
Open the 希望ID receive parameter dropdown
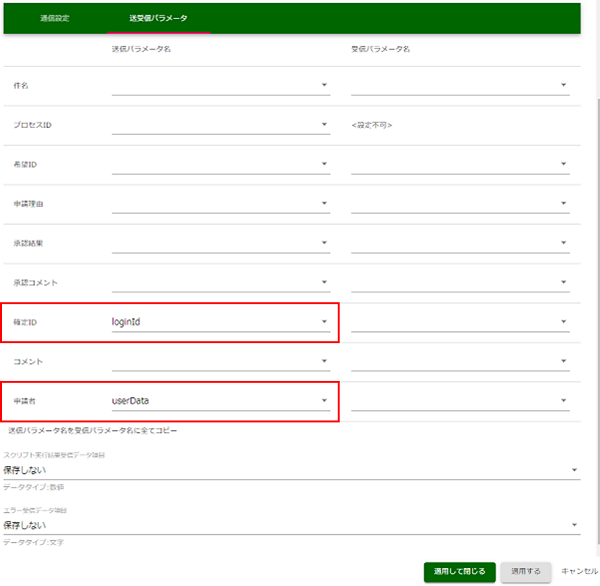(x=460, y=164)
